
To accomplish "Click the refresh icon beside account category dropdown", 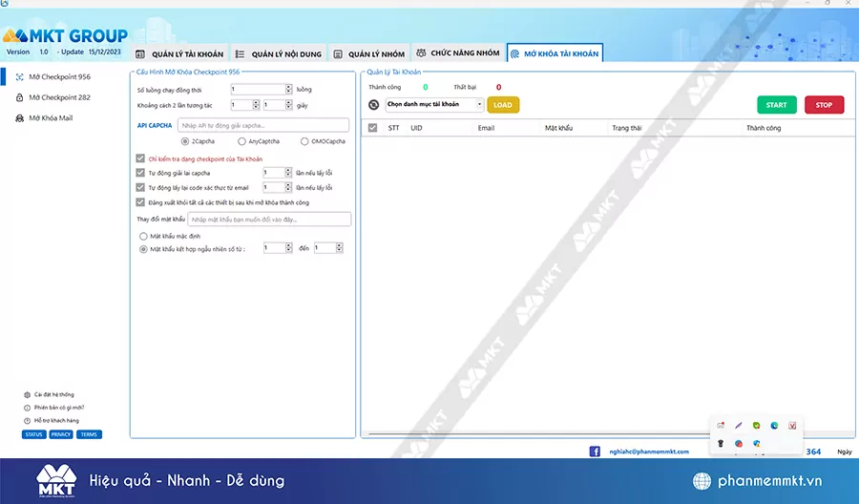I will click(374, 105).
